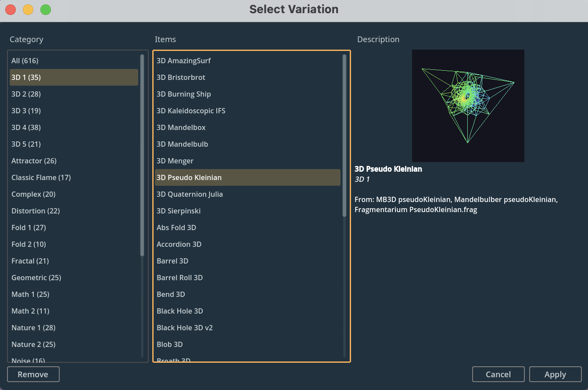Viewport: 588px width, 390px height.
Task: Select the Nature 2 (25) category
Action: (74, 344)
